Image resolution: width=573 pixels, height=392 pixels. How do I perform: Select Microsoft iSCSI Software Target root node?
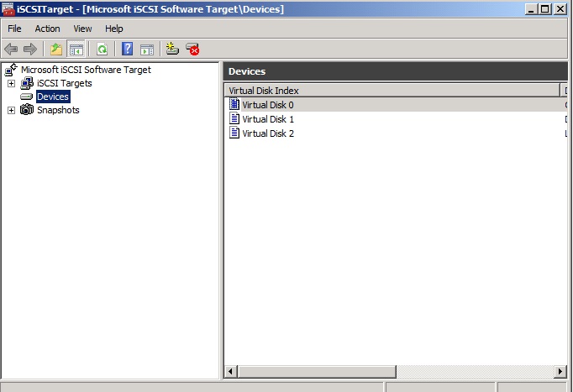click(x=86, y=70)
